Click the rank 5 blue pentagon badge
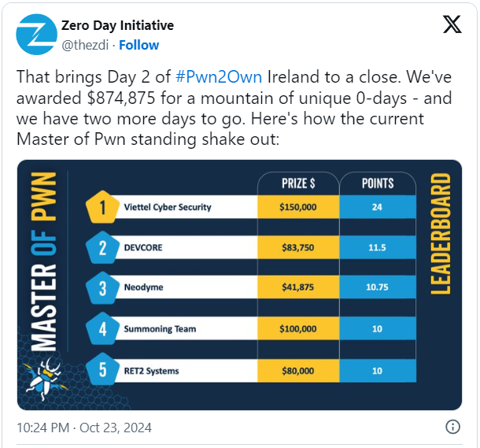 tap(103, 370)
